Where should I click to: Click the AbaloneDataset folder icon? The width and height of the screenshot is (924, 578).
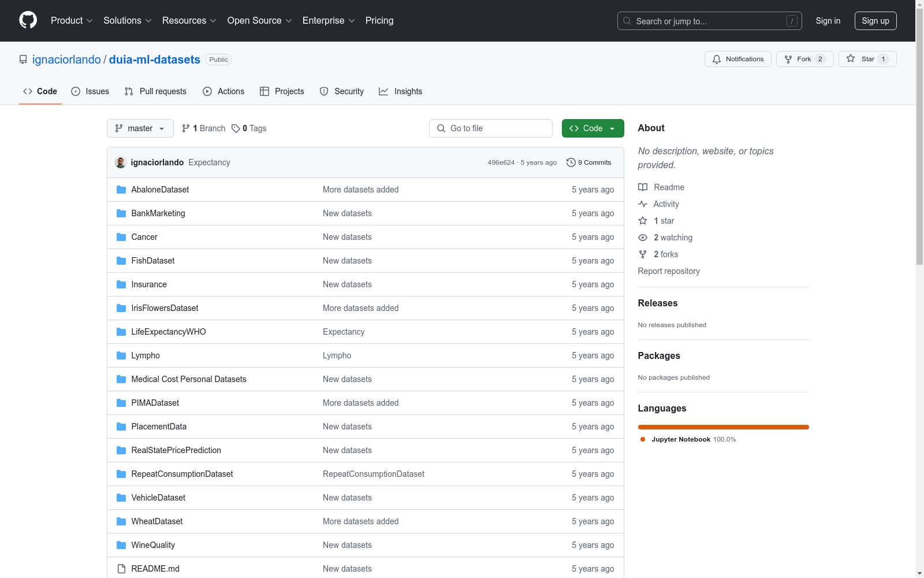(x=121, y=190)
